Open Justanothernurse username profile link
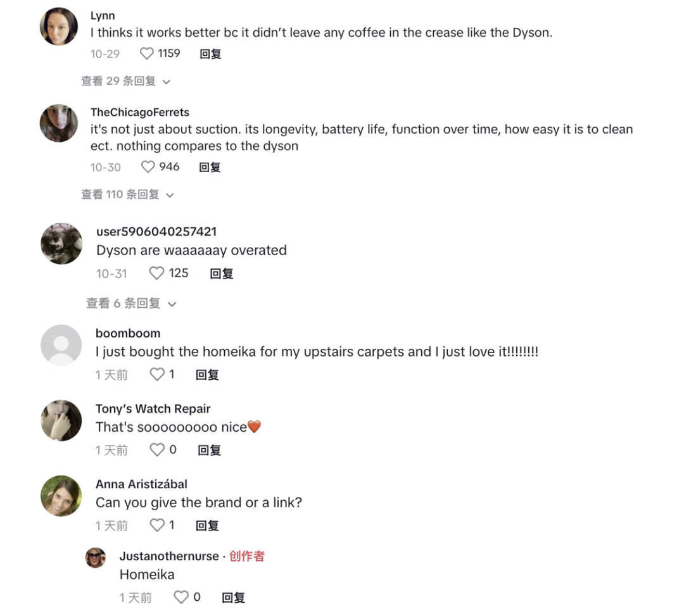 169,556
